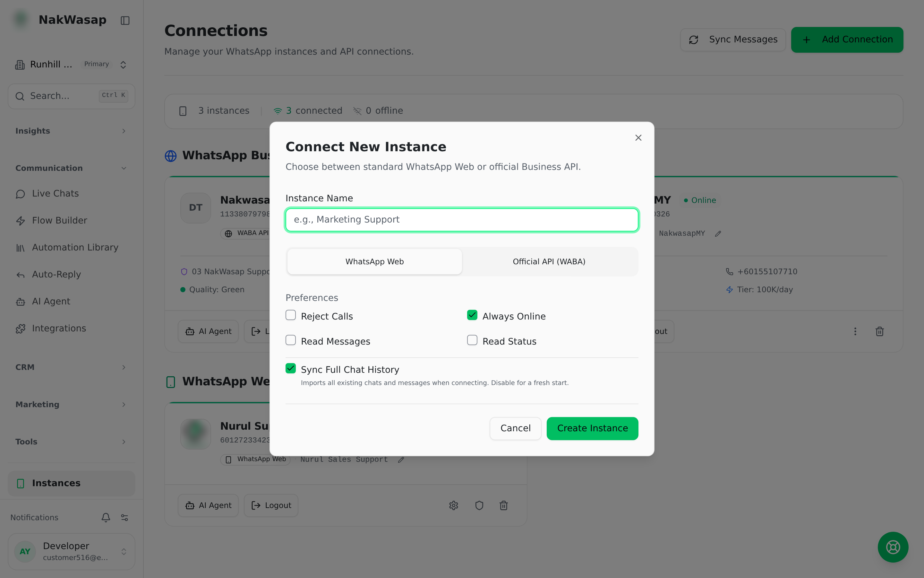The width and height of the screenshot is (924, 578).
Task: Click Create Instance button
Action: pyautogui.click(x=592, y=428)
